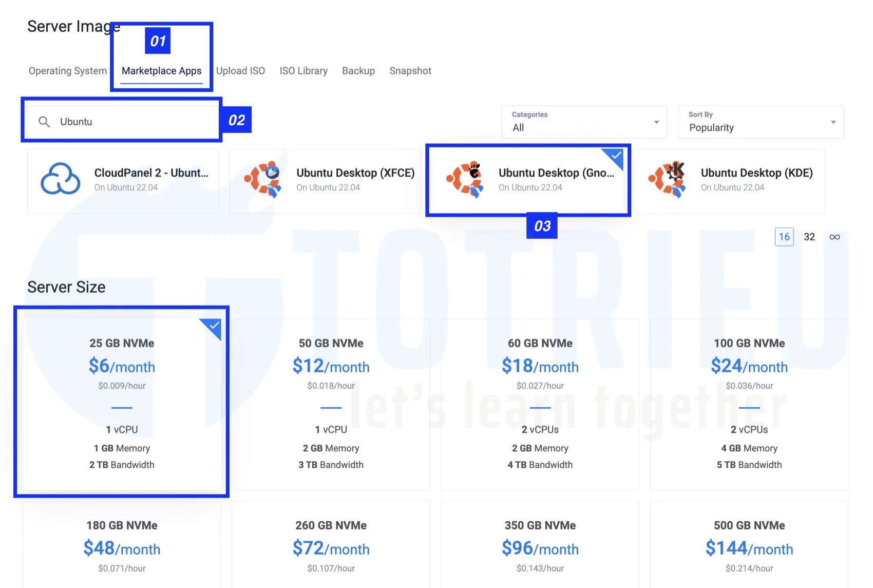
Task: Select the 25 GB NVMe $6/month plan
Action: click(122, 404)
